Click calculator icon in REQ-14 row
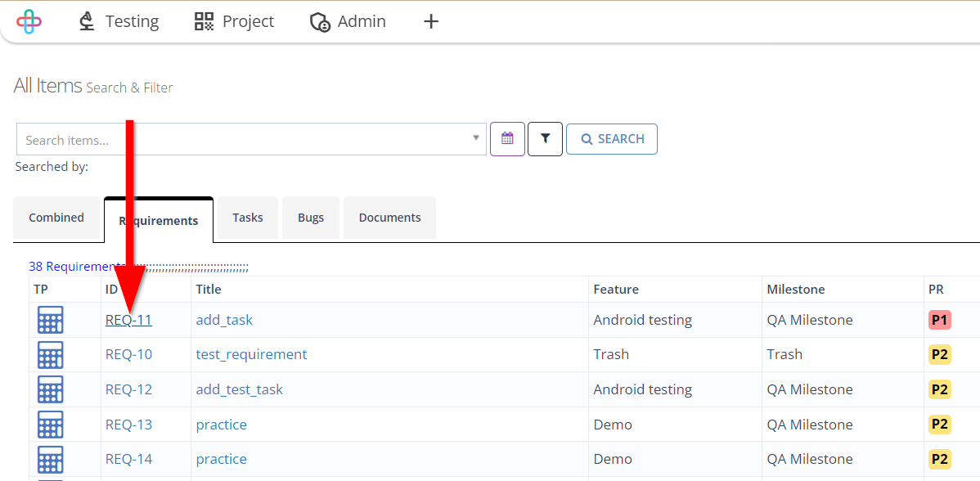 tap(51, 460)
